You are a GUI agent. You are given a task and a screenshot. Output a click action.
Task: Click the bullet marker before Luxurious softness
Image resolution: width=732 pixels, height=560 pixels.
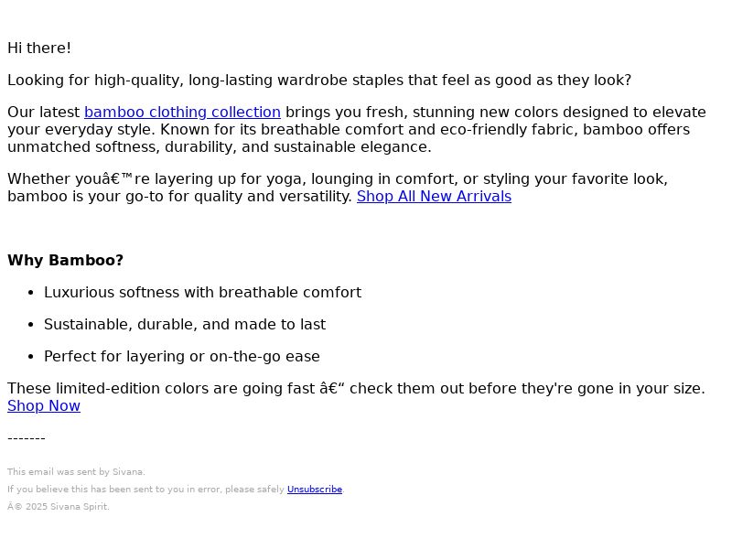(x=31, y=293)
